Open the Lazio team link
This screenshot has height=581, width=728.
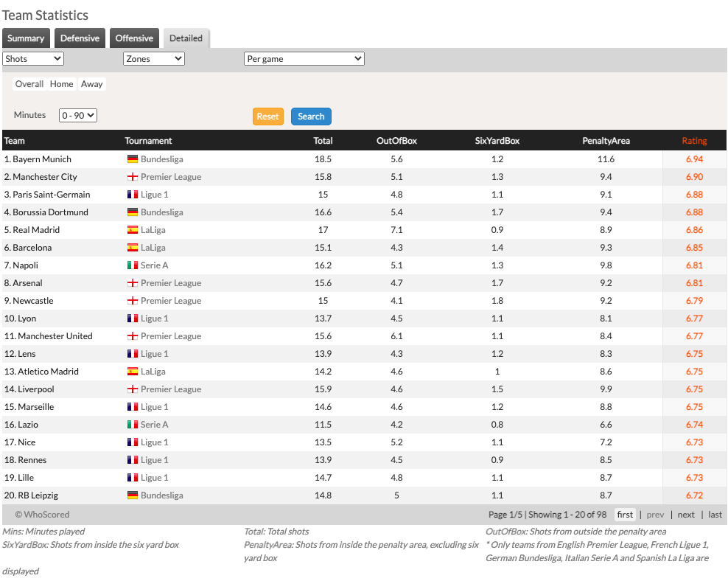[28, 425]
